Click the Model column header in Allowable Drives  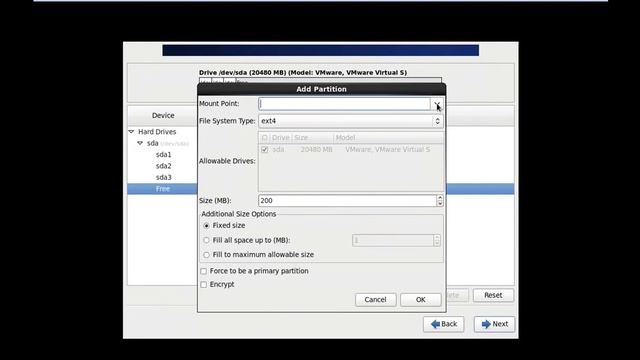(388, 138)
